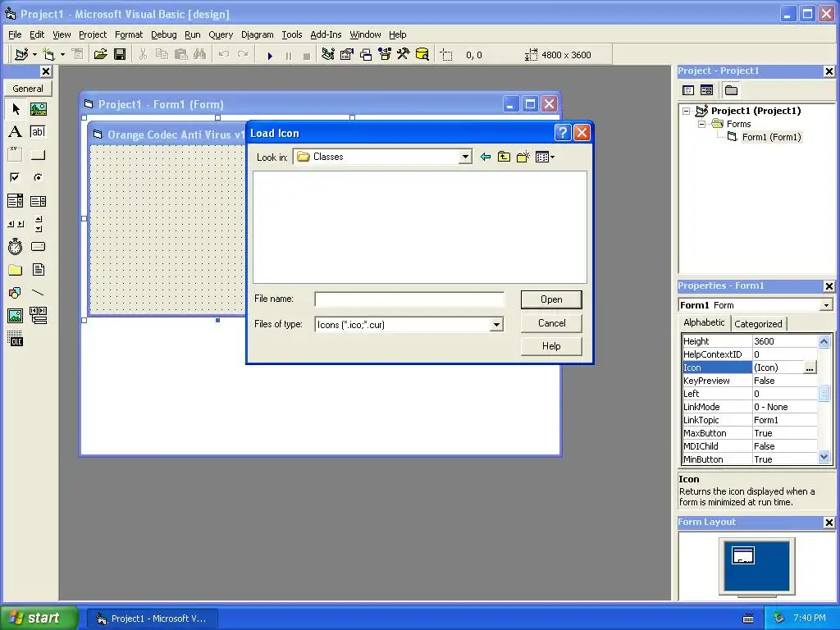Select the TextBox control tool
The image size is (840, 630).
tap(38, 132)
